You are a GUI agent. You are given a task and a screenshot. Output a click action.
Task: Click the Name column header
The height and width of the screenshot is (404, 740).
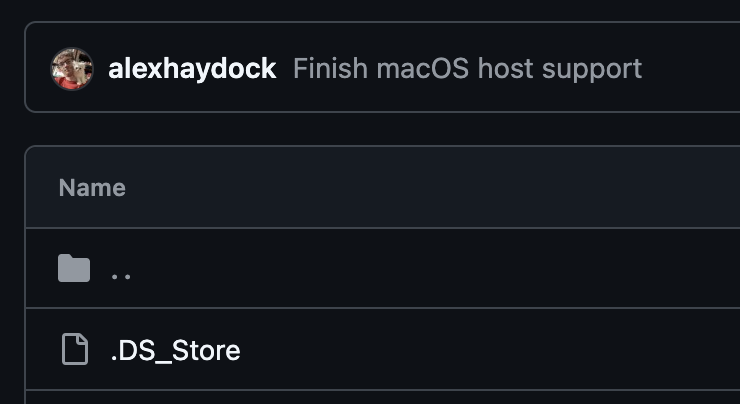coord(92,187)
